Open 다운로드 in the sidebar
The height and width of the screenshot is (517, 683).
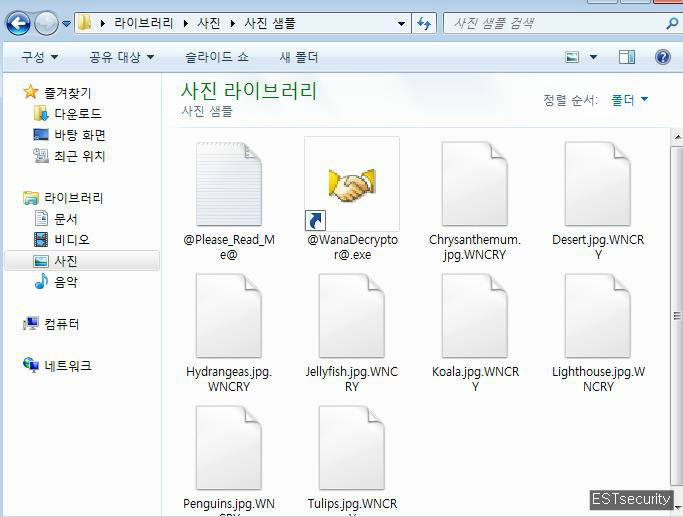(78, 114)
